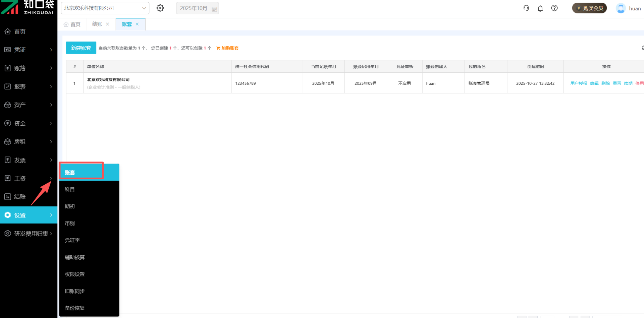Click the huan user avatar
This screenshot has height=318, width=644.
click(621, 8)
